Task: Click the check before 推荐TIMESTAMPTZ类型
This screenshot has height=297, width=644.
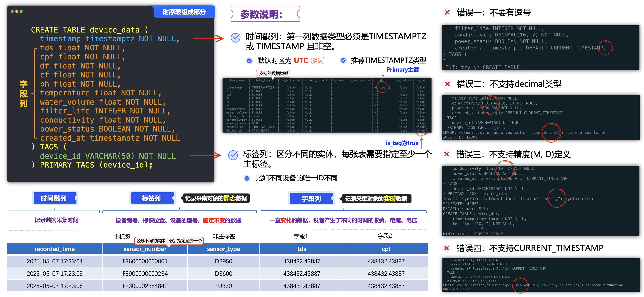Action: [x=343, y=60]
